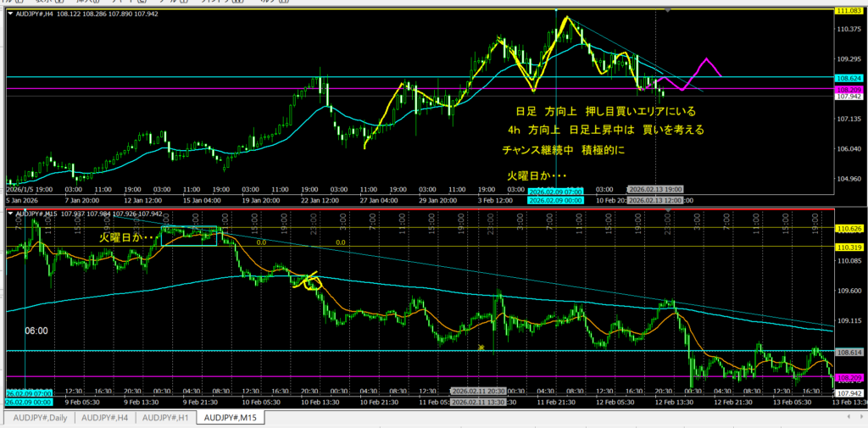Click the gray 2026.02.11 20:30 time label

(478, 391)
